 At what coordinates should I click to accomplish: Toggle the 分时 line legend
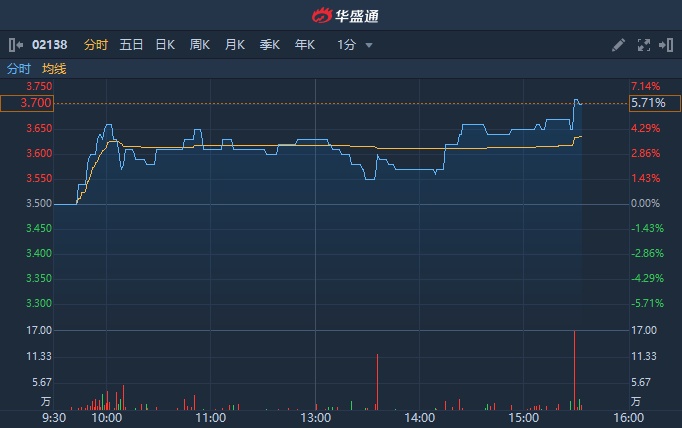point(19,69)
